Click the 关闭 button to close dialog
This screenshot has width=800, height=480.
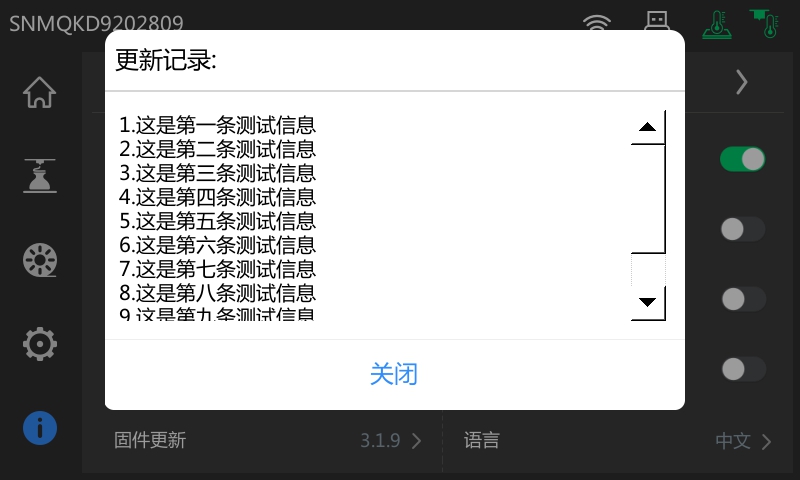click(x=394, y=374)
